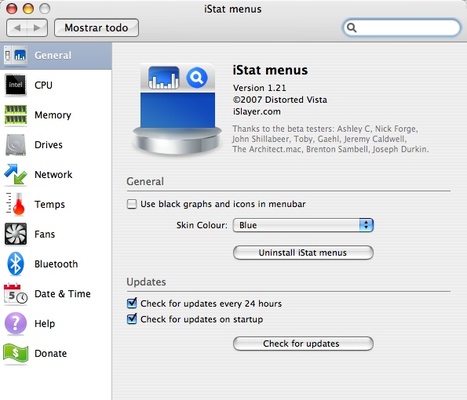Click the Version 1.21 text

pyautogui.click(x=259, y=88)
